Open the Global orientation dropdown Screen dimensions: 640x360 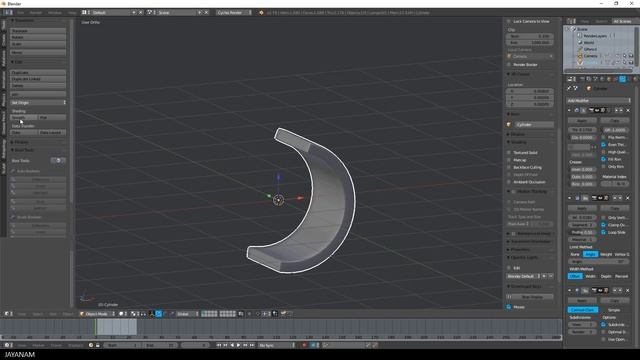coord(188,314)
